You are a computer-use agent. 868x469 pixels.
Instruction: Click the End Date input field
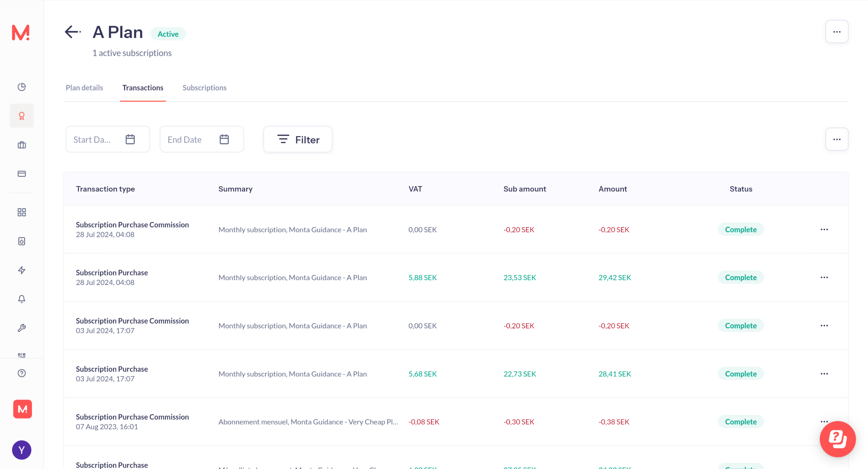pyautogui.click(x=202, y=139)
